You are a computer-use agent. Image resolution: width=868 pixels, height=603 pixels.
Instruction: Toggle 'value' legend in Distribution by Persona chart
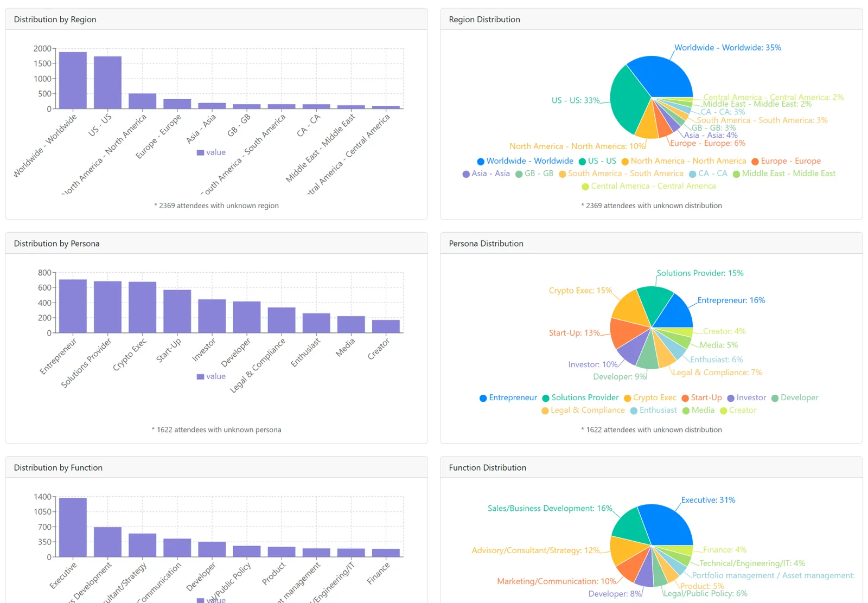coord(211,376)
